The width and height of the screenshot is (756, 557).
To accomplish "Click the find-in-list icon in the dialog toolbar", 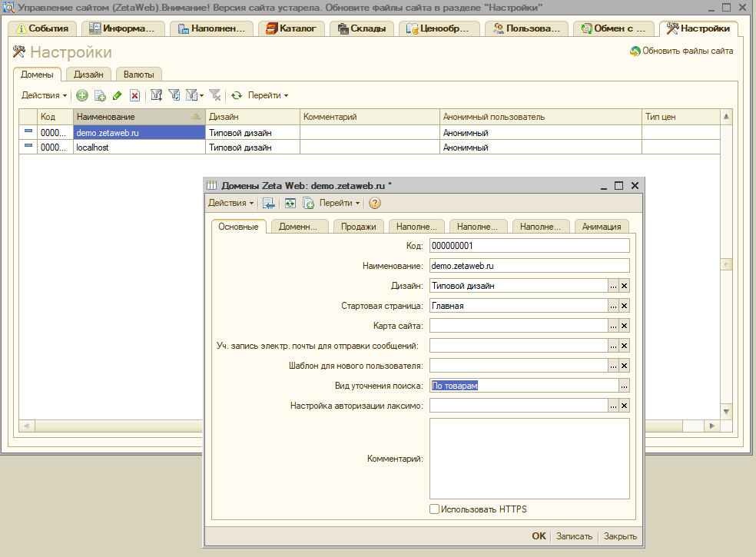I will (269, 203).
